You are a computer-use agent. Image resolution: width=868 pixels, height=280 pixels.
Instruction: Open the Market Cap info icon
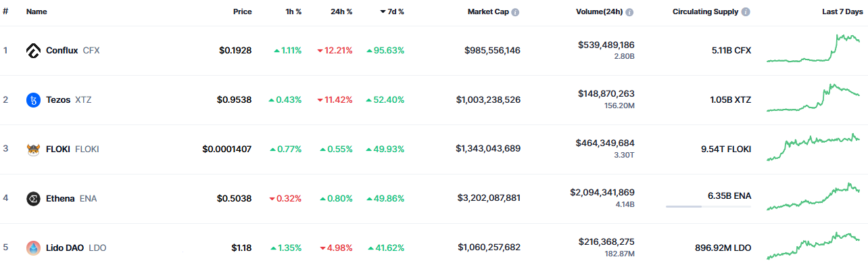coord(515,12)
